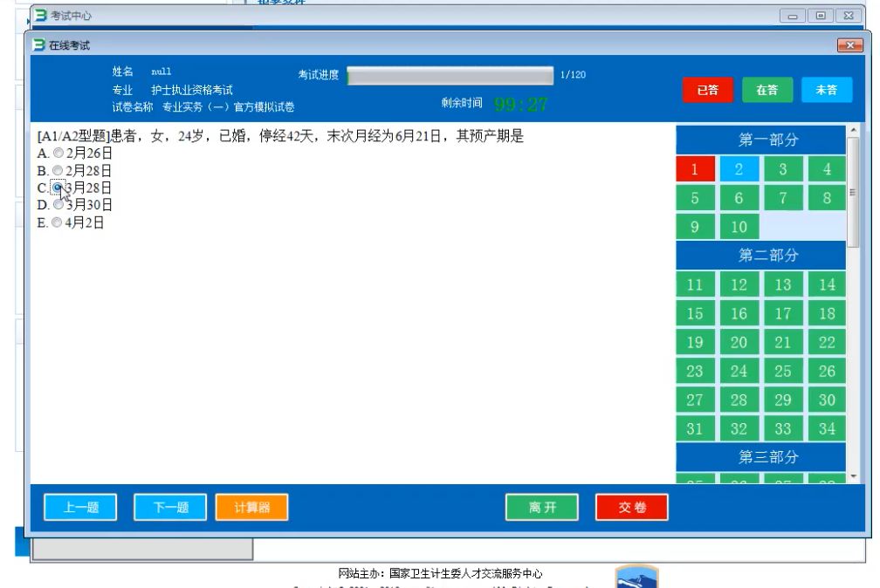This screenshot has width=880, height=588.
Task: Click the blue 未答 legend button
Action: pos(827,90)
